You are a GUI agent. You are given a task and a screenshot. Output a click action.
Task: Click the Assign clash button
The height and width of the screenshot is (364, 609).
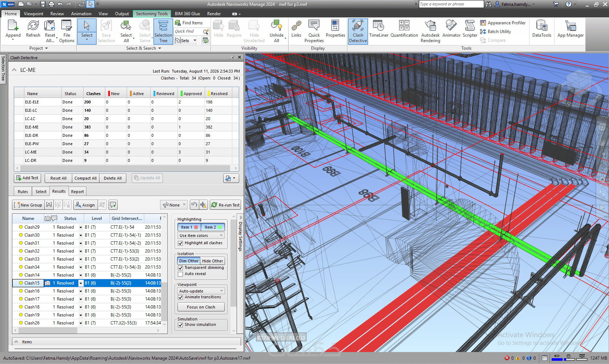pyautogui.click(x=85, y=205)
